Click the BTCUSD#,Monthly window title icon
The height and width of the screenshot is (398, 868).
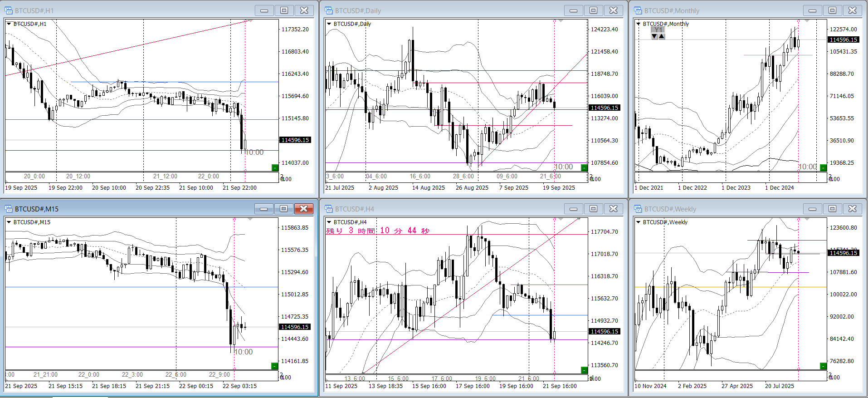638,10
